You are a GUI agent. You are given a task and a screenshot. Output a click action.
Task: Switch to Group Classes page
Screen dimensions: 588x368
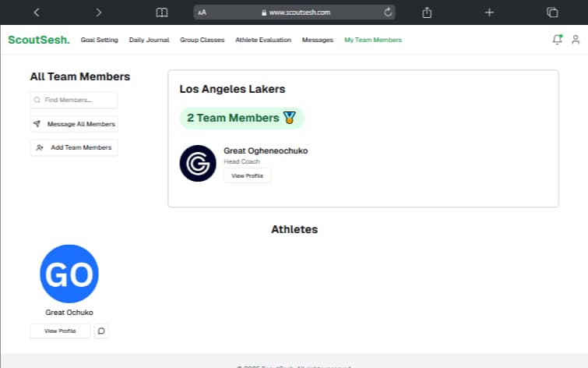pyautogui.click(x=202, y=40)
